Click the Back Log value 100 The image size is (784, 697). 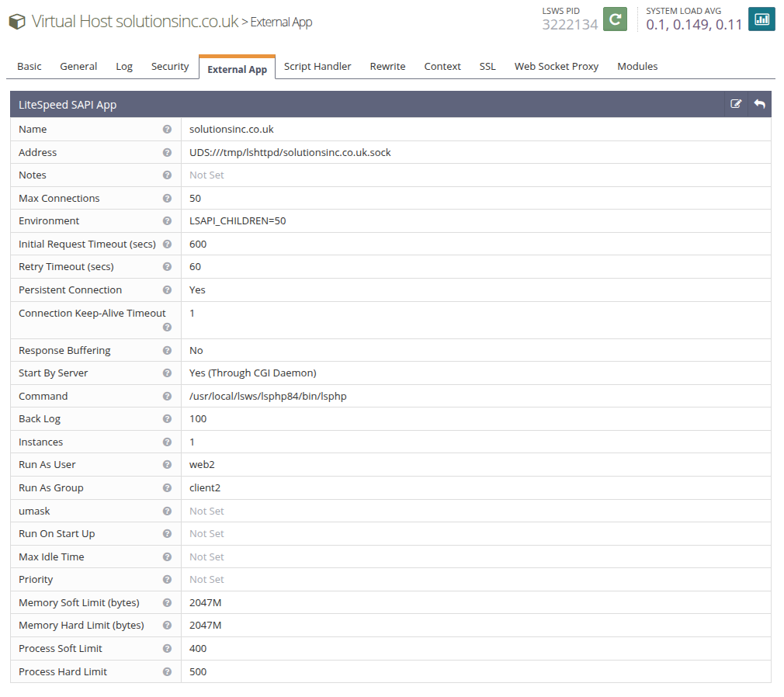pyautogui.click(x=198, y=419)
